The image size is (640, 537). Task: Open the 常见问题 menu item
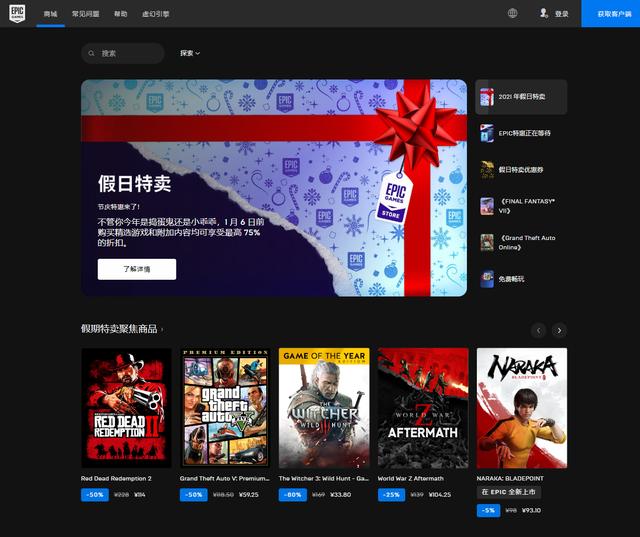[86, 14]
